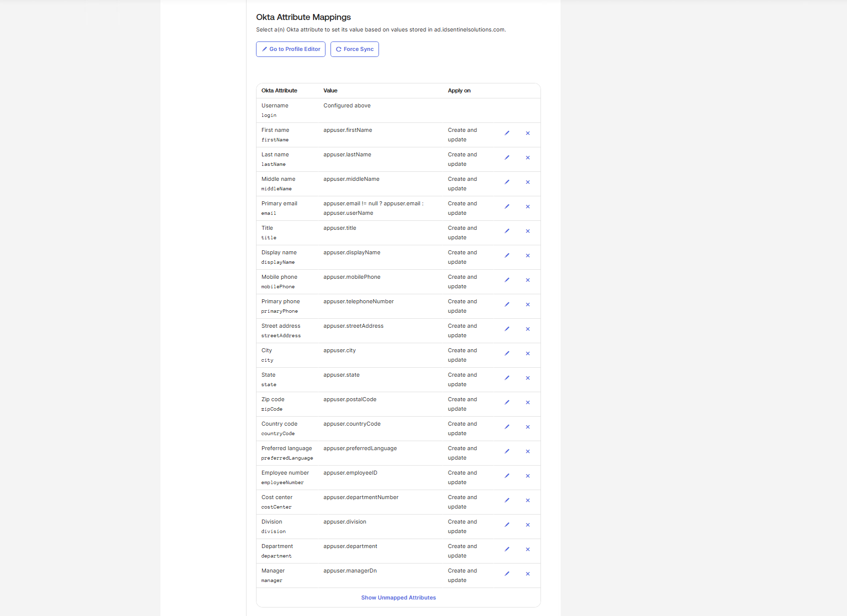Click the Value column header

(x=330, y=90)
